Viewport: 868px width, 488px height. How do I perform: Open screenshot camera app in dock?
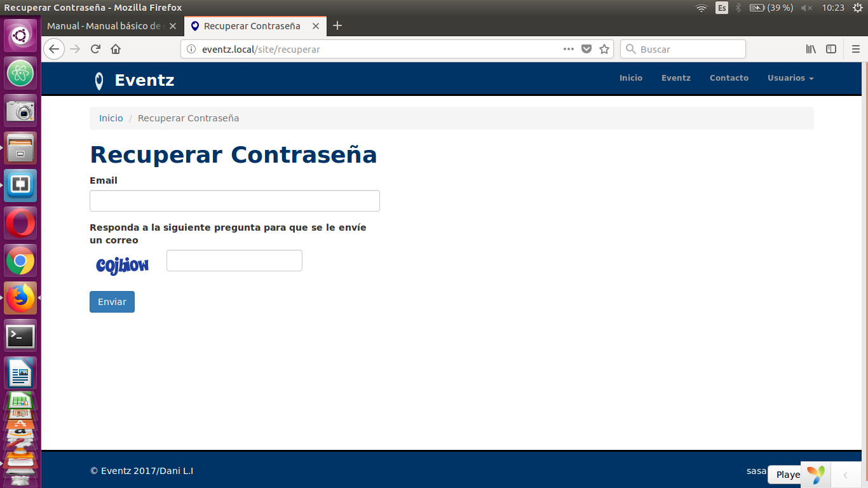point(21,111)
